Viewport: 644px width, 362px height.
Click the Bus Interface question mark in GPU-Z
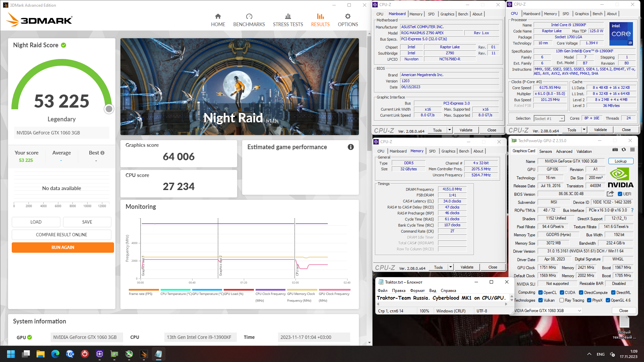click(x=632, y=210)
